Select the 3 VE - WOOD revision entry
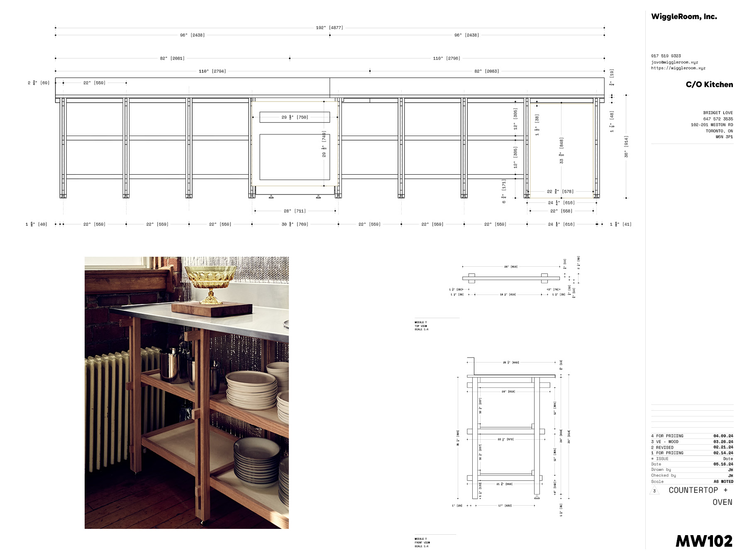This screenshot has height=560, width=747. [x=692, y=442]
